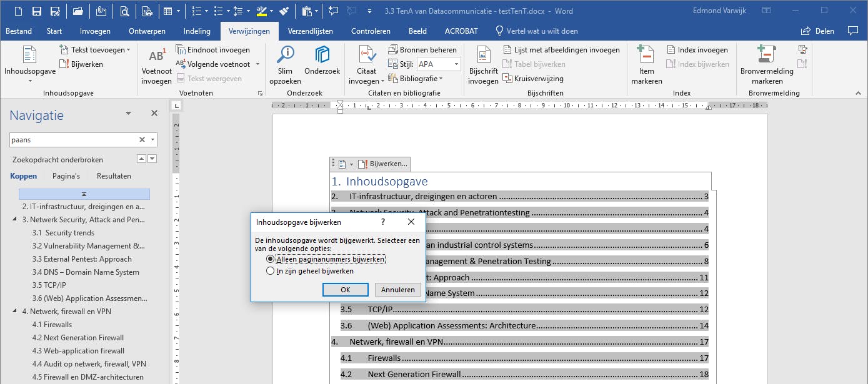Open the Stijl APA dropdown

tap(456, 64)
